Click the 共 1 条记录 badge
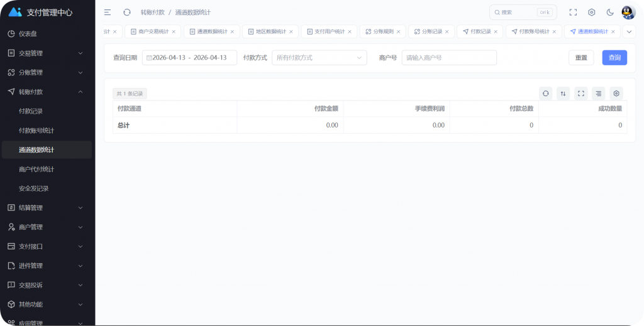Image resolution: width=644 pixels, height=326 pixels. [x=130, y=94]
